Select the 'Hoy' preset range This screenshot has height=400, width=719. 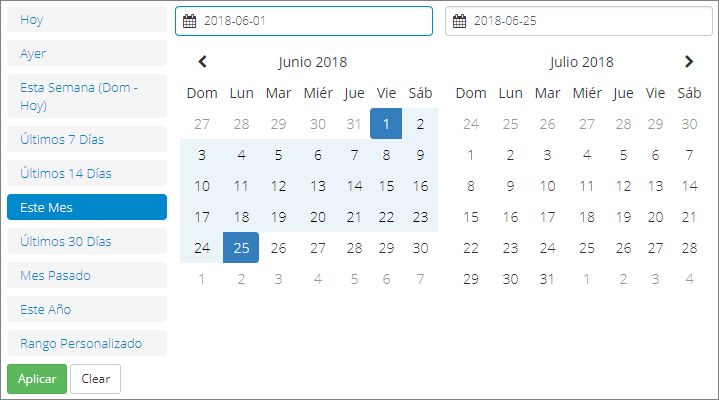87,19
